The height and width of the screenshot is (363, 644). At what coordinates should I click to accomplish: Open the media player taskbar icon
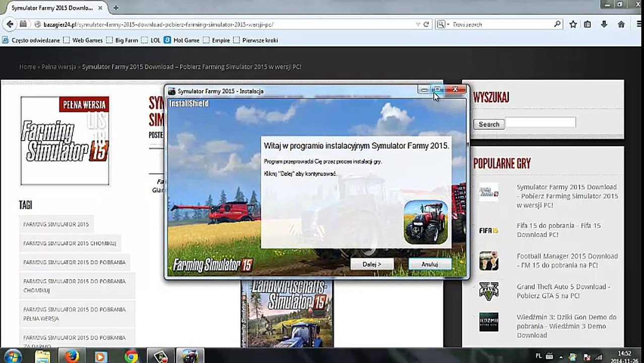[x=101, y=356]
